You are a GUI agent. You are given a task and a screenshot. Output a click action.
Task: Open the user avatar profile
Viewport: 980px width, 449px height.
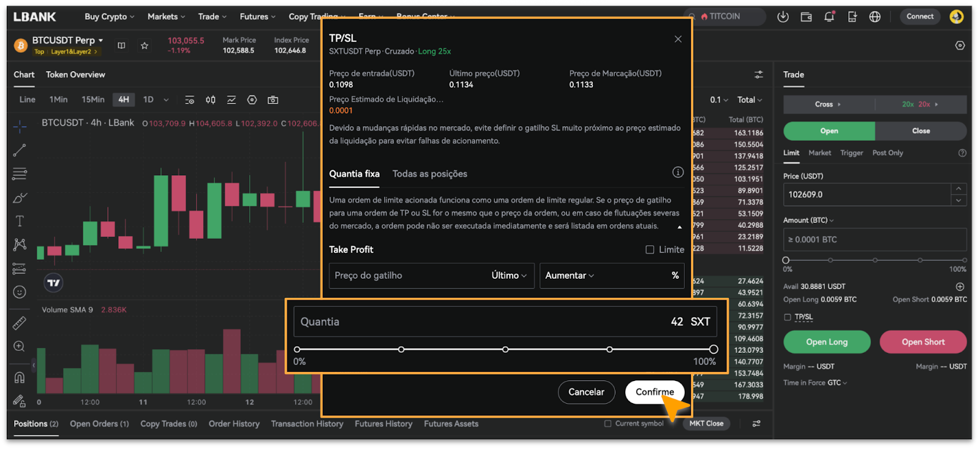coord(957,17)
